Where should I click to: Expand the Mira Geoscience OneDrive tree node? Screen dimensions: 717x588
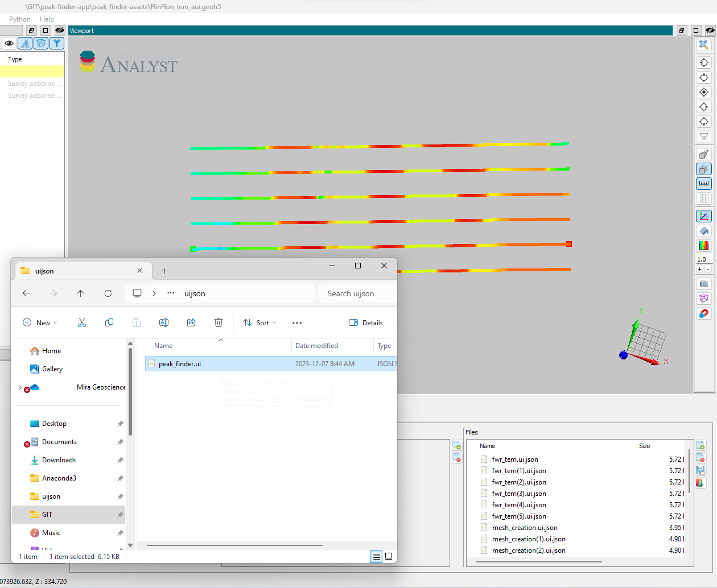20,388
